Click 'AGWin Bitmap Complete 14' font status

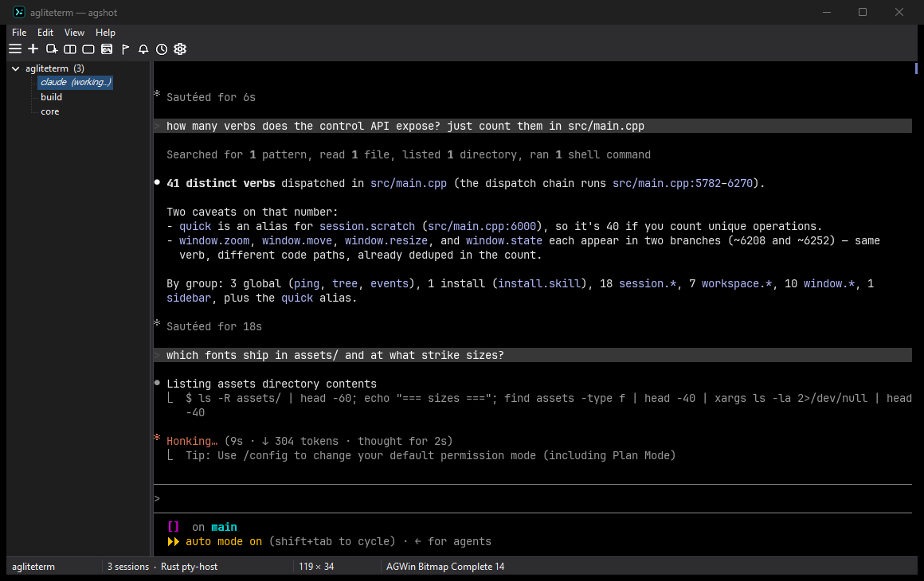point(445,567)
